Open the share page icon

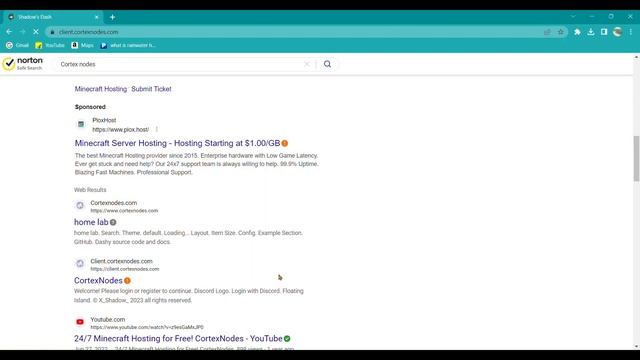click(x=547, y=32)
